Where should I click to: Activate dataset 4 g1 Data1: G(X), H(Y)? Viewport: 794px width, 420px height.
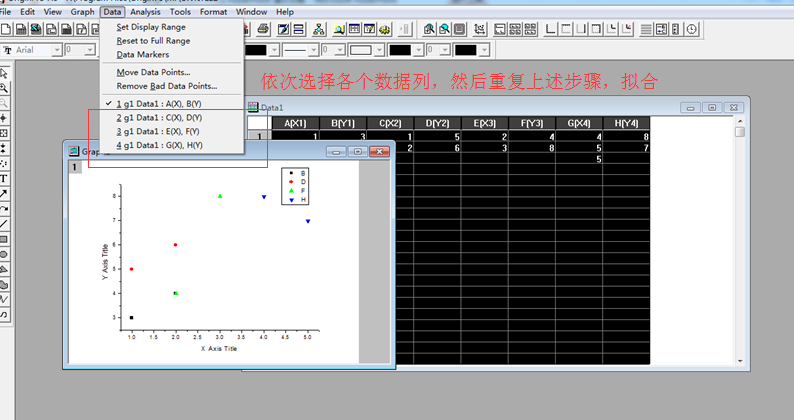coord(158,145)
